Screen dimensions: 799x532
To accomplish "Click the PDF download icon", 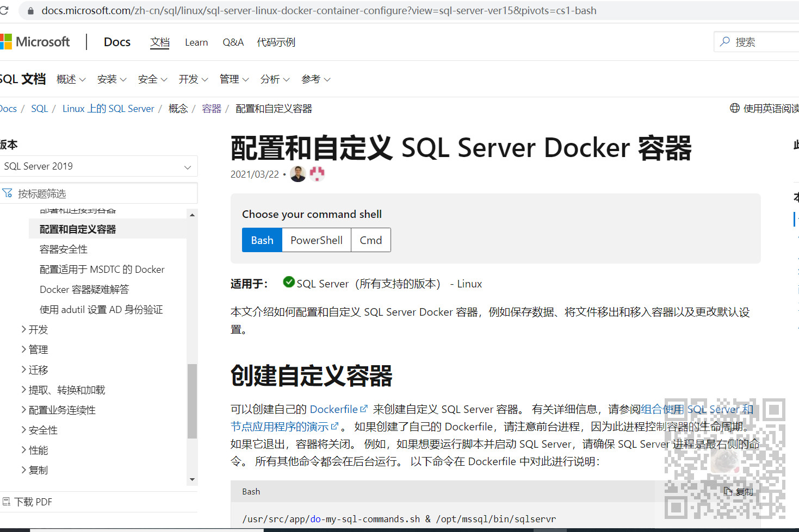I will (7, 502).
